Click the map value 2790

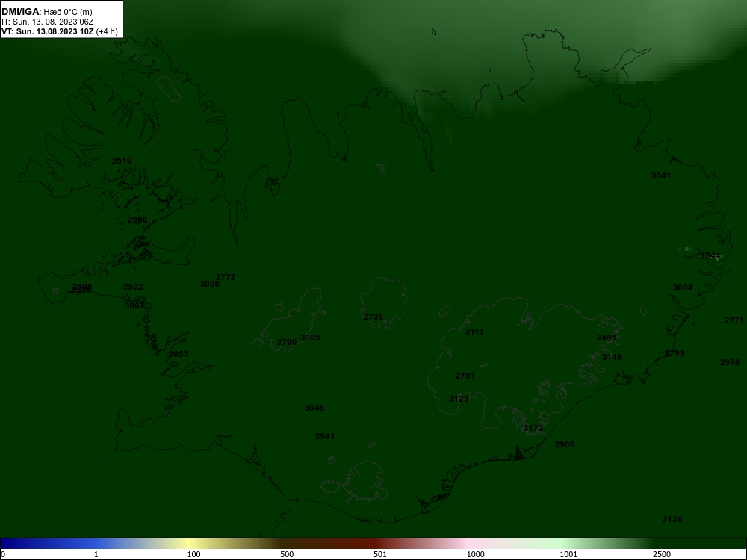(287, 343)
